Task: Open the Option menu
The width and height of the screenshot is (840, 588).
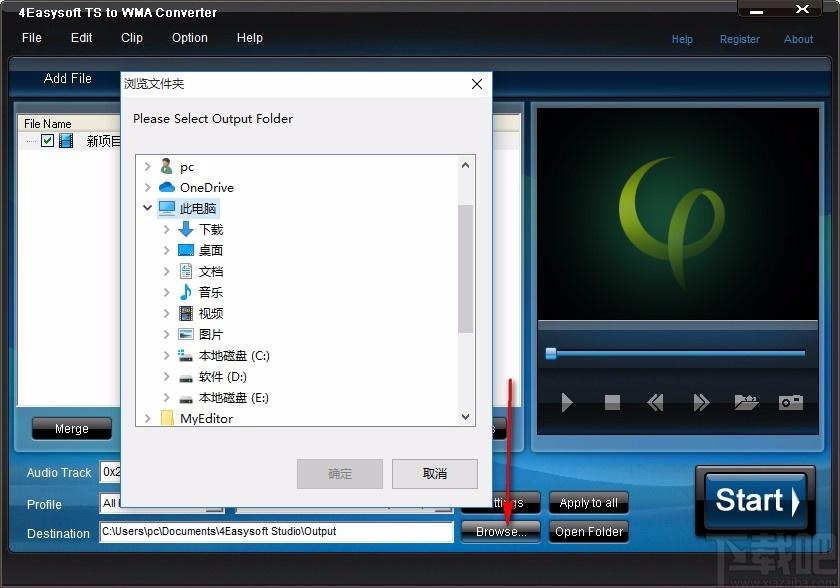Action: click(x=190, y=38)
